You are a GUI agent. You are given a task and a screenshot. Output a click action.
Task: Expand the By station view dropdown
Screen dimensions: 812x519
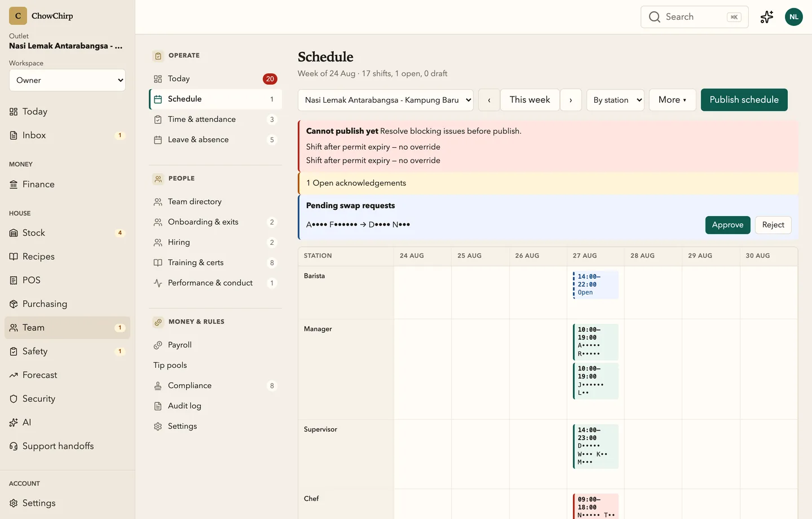[615, 100]
